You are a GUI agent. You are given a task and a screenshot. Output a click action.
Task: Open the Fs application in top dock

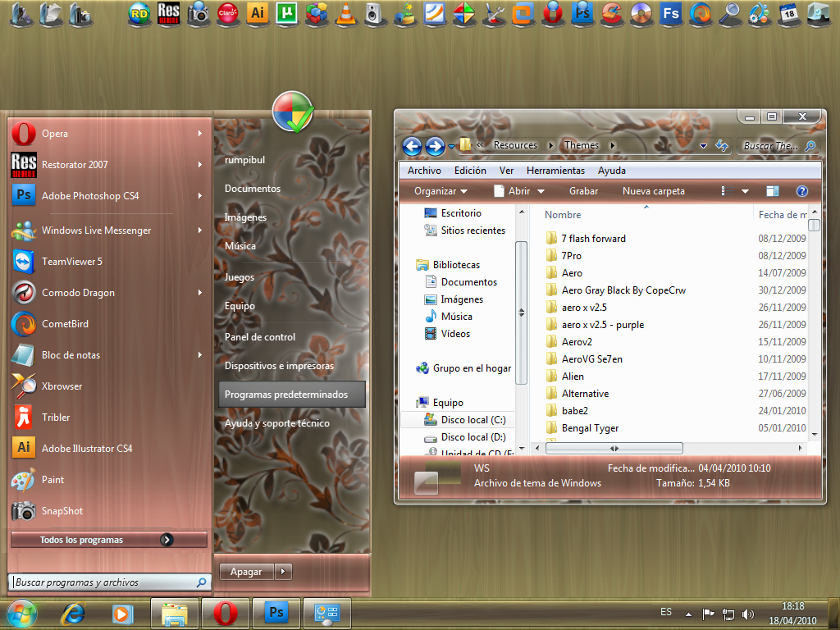671,13
